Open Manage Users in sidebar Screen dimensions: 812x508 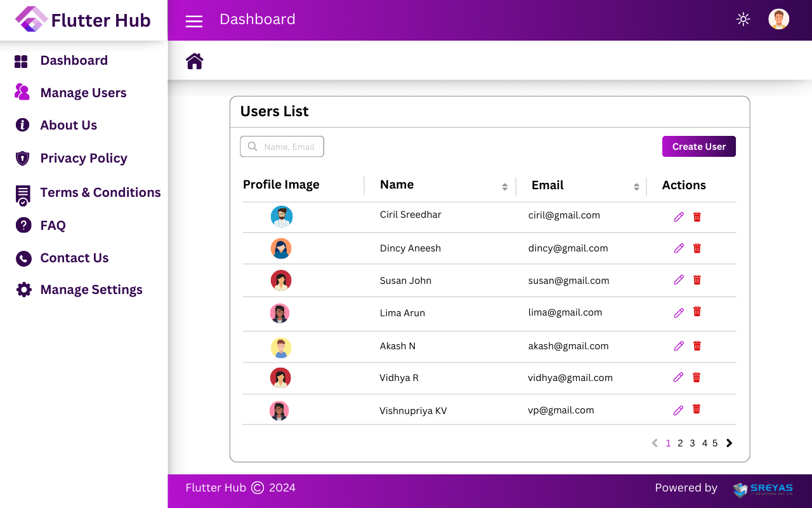click(x=83, y=93)
